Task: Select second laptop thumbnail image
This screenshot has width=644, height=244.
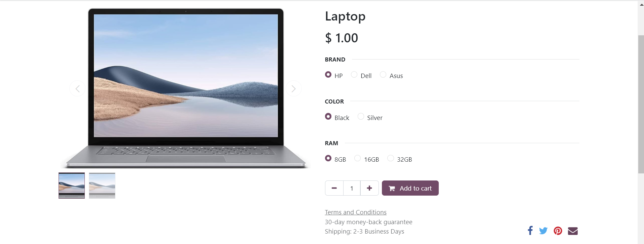Action: (102, 186)
